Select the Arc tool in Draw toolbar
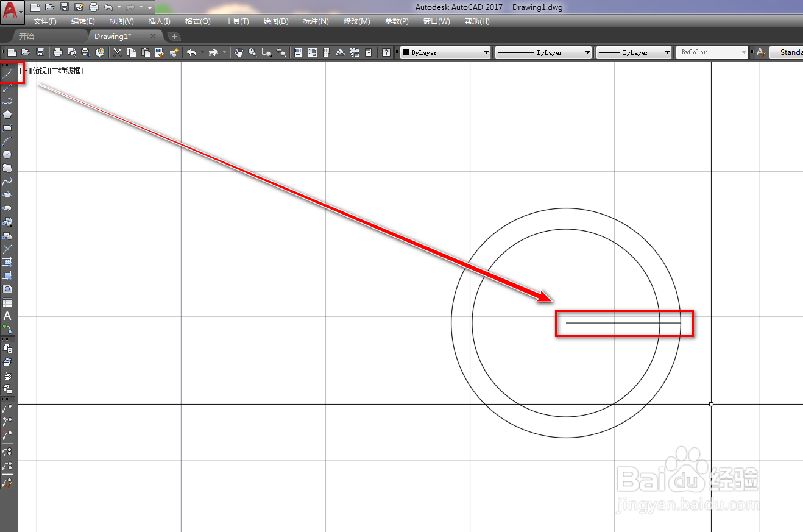803x532 pixels. pos(7,141)
